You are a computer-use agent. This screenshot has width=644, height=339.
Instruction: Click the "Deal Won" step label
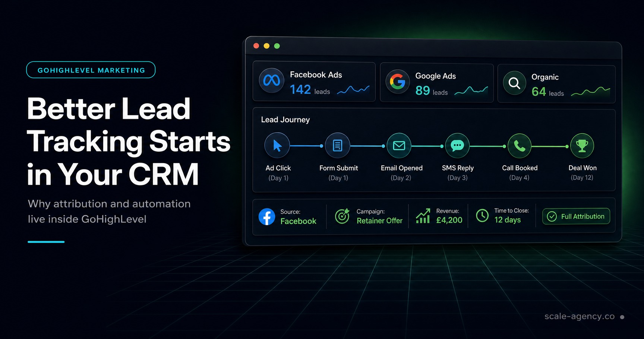pos(583,168)
